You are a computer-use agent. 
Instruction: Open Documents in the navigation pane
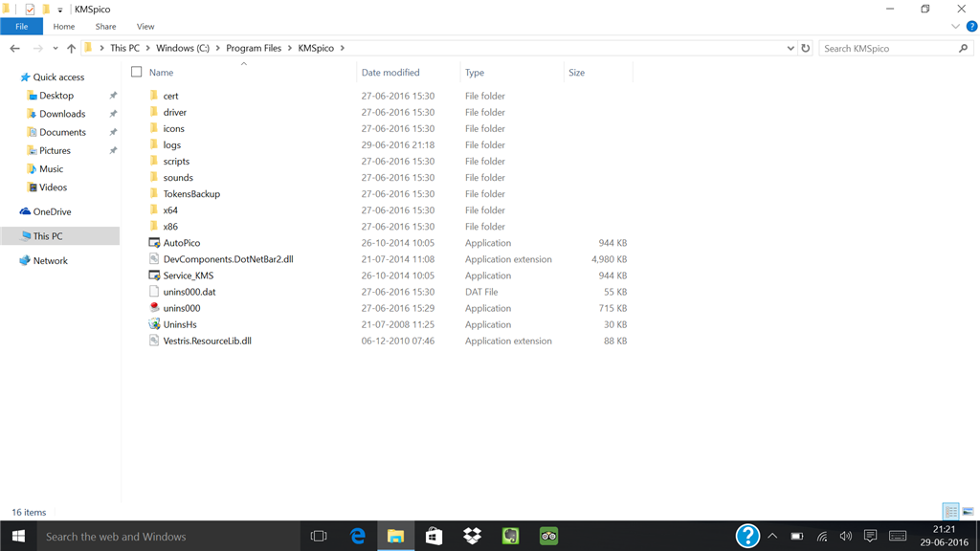(x=62, y=132)
